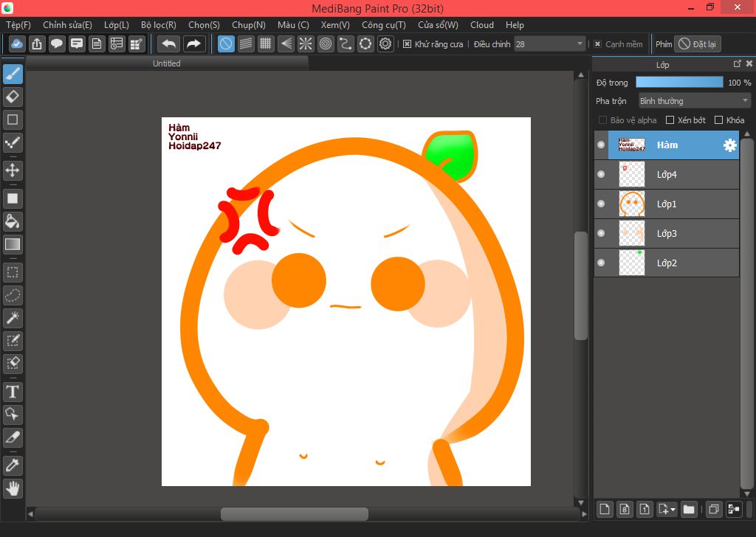Open Pha trộn blend mode dropdown
The height and width of the screenshot is (537, 756).
[695, 100]
